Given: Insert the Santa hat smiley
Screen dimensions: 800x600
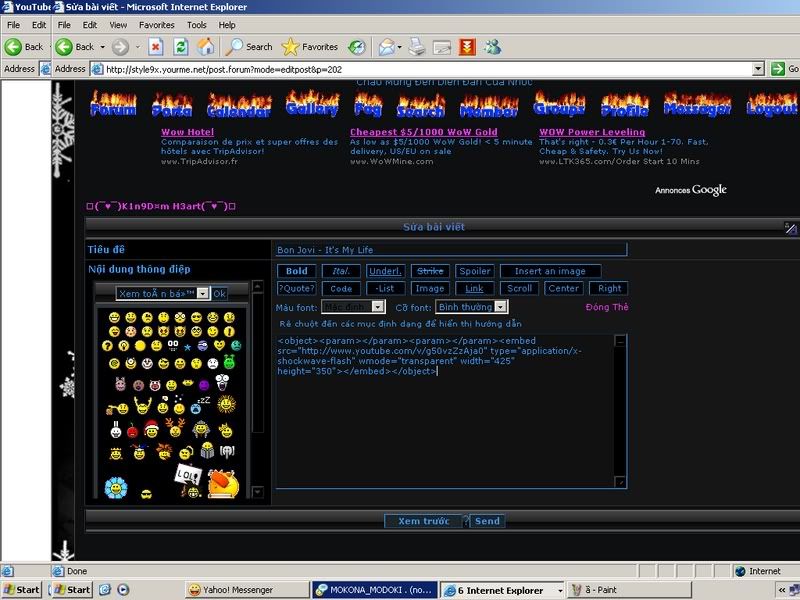Looking at the screenshot, I should click(151, 429).
